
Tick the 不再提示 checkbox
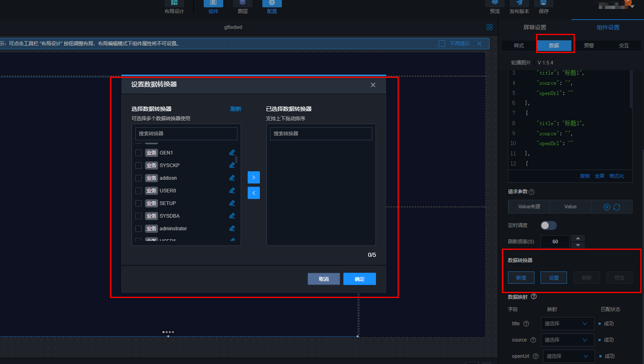coord(442,44)
